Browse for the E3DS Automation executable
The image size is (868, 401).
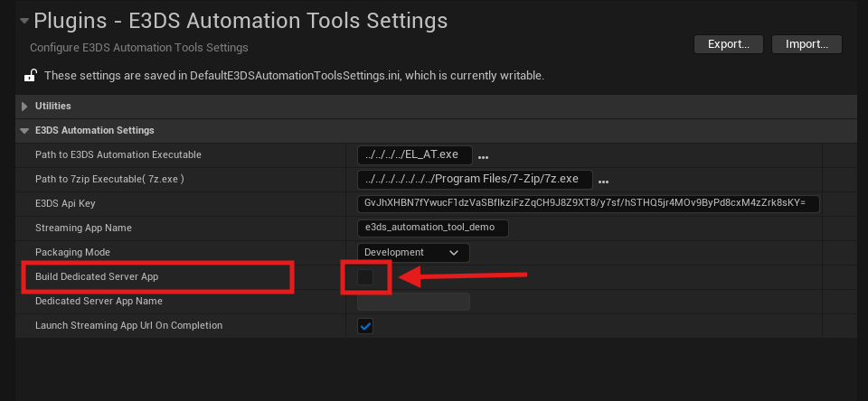[x=483, y=156]
